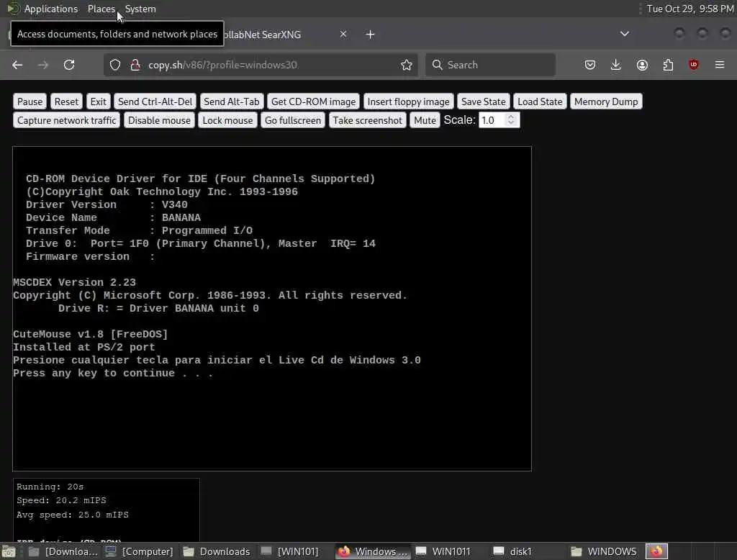Click the Firefox icon at taskbar right end
The image size is (737, 560).
(656, 551)
